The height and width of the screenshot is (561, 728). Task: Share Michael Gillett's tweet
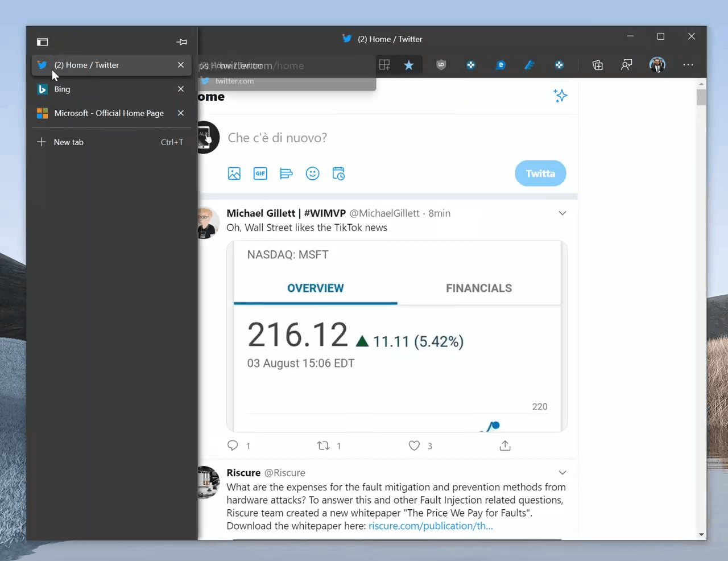pos(505,445)
